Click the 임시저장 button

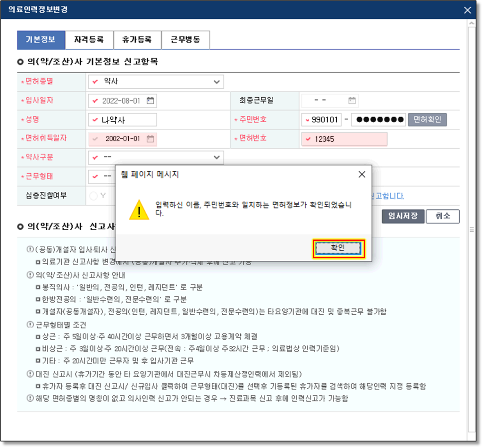[x=403, y=216]
